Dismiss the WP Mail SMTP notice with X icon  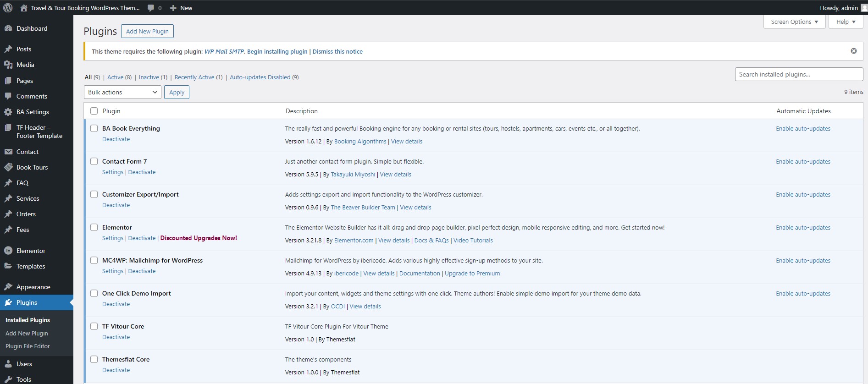tap(854, 51)
